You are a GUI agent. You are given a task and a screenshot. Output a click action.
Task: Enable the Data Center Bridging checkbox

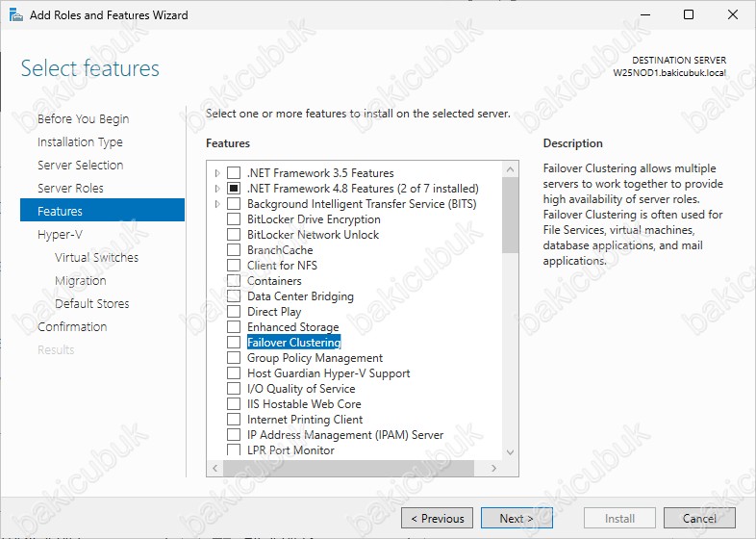coord(234,296)
